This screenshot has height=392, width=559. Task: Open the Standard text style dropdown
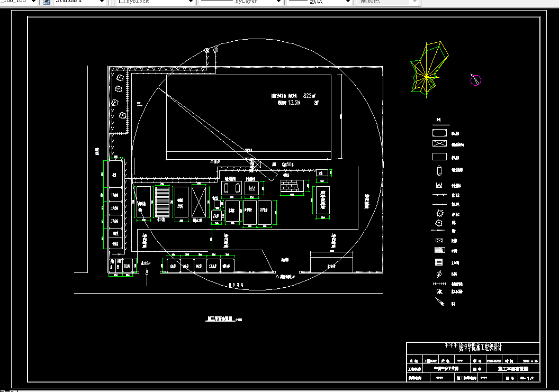click(102, 2)
